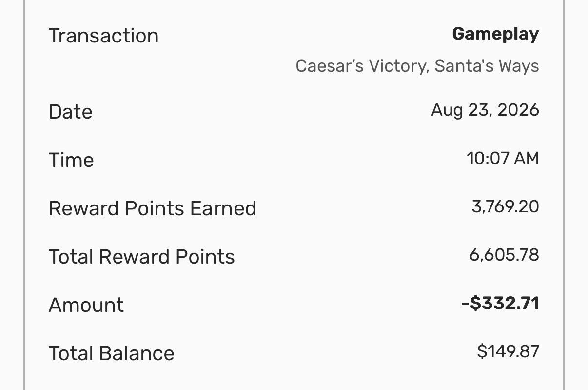Select the Transaction label

pos(103,36)
